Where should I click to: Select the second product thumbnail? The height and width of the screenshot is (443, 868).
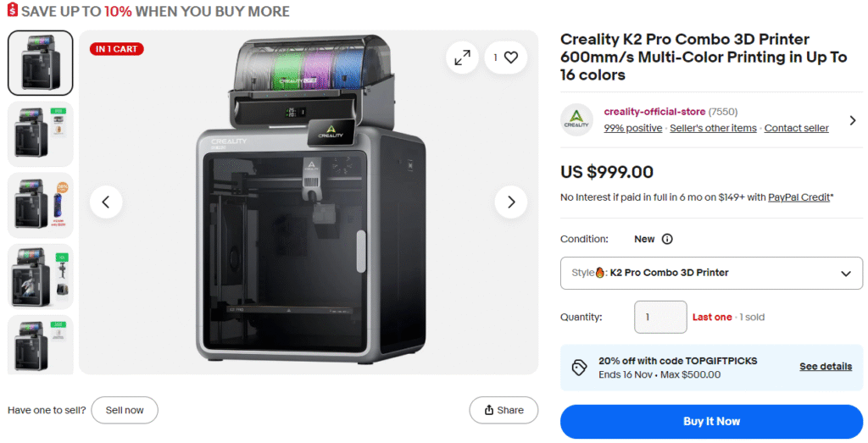40,134
